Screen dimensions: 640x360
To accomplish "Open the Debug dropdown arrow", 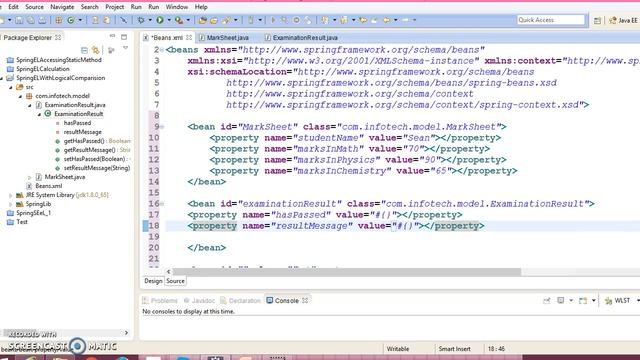I will pos(149,20).
